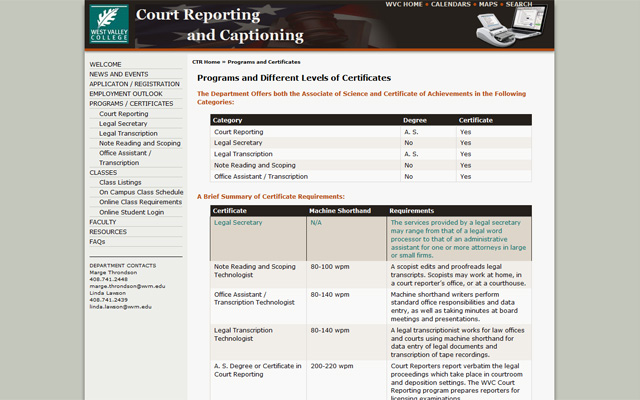
Task: Click highlighted Legal Secretary certificate link
Action: pyautogui.click(x=238, y=223)
